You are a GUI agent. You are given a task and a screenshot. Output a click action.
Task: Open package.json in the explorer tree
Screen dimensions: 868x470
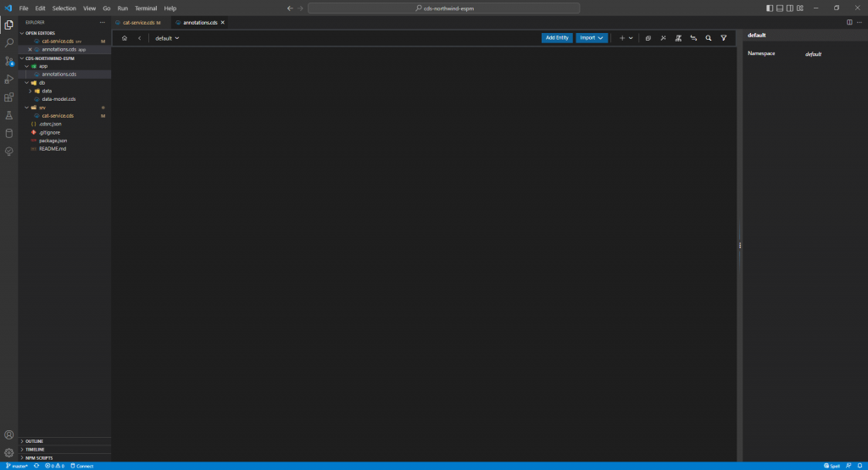(53, 141)
